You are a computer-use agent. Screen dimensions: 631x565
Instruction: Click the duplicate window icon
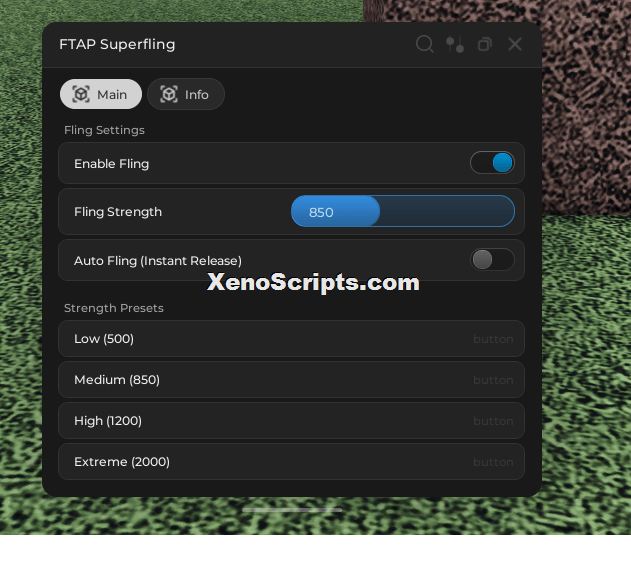(485, 44)
